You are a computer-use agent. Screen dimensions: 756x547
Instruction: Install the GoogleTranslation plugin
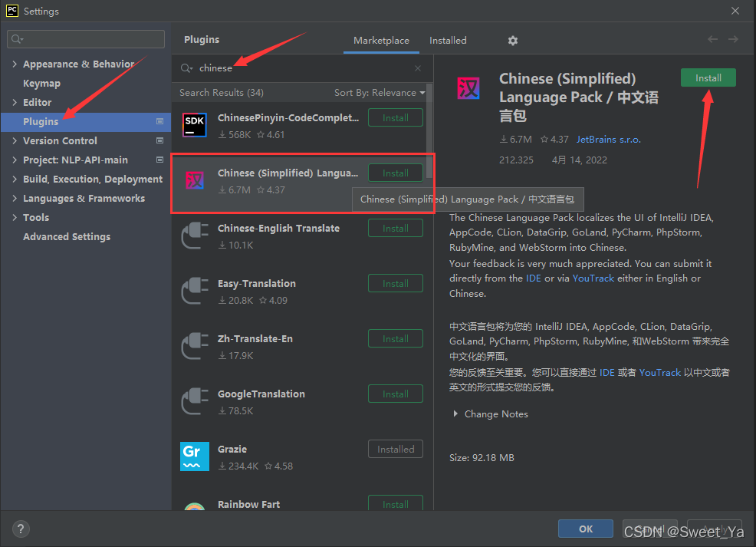pyautogui.click(x=396, y=394)
